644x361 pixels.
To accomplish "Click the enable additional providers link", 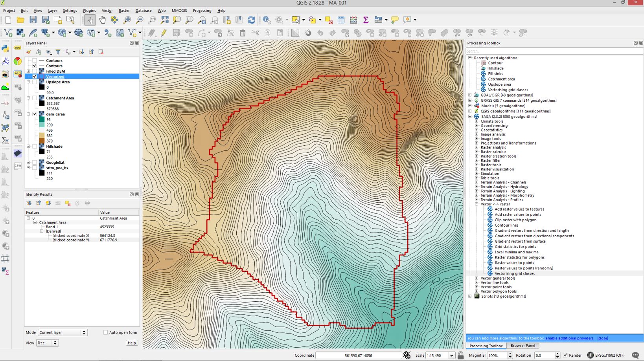I will 570,338.
